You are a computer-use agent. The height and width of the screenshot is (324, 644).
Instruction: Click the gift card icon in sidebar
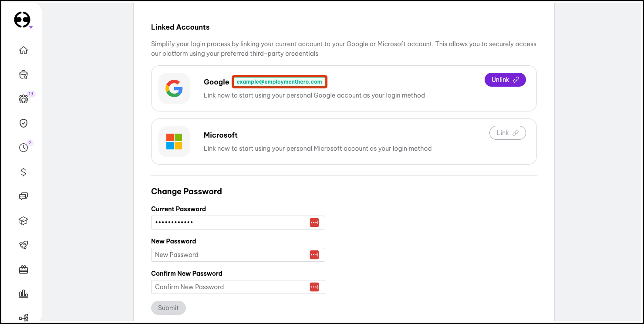click(x=24, y=270)
